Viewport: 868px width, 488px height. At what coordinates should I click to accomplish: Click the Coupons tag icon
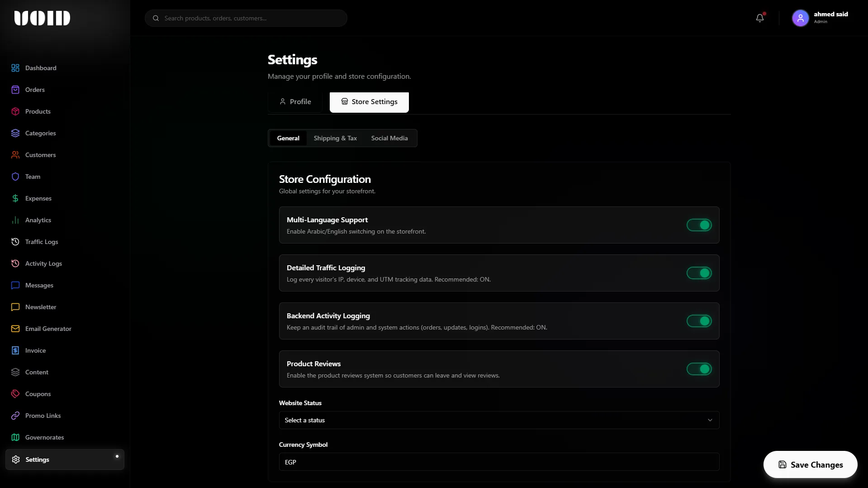coord(15,394)
